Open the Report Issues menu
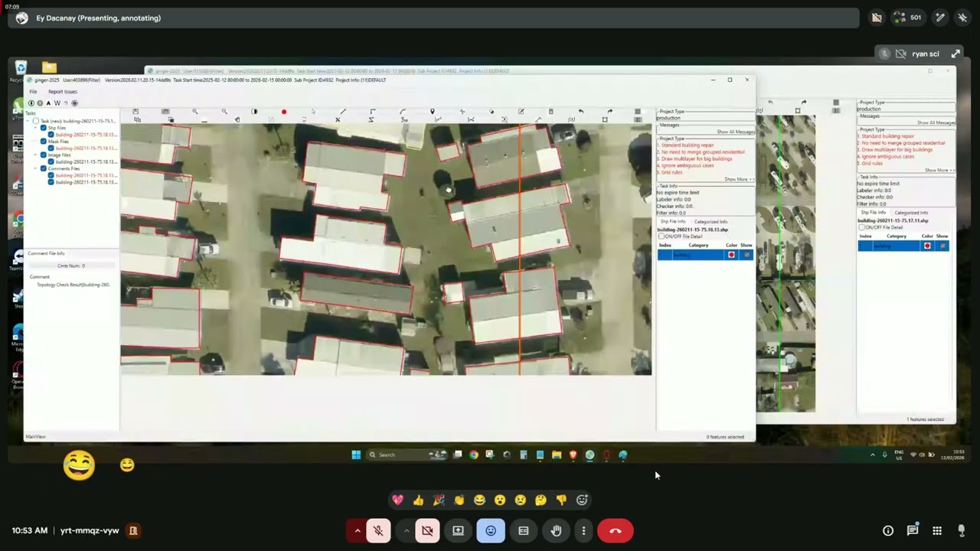Image resolution: width=980 pixels, height=551 pixels. click(x=63, y=92)
